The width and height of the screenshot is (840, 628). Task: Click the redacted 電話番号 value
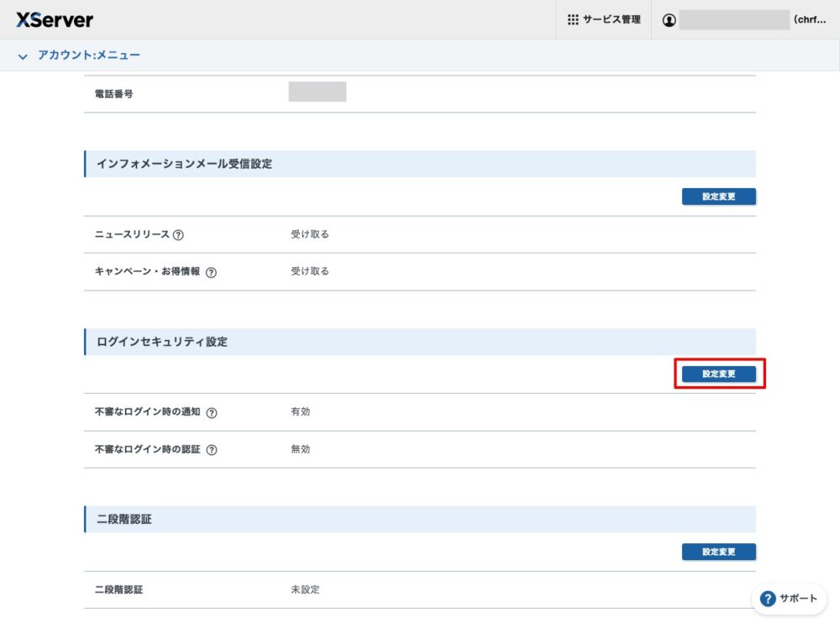pos(317,92)
